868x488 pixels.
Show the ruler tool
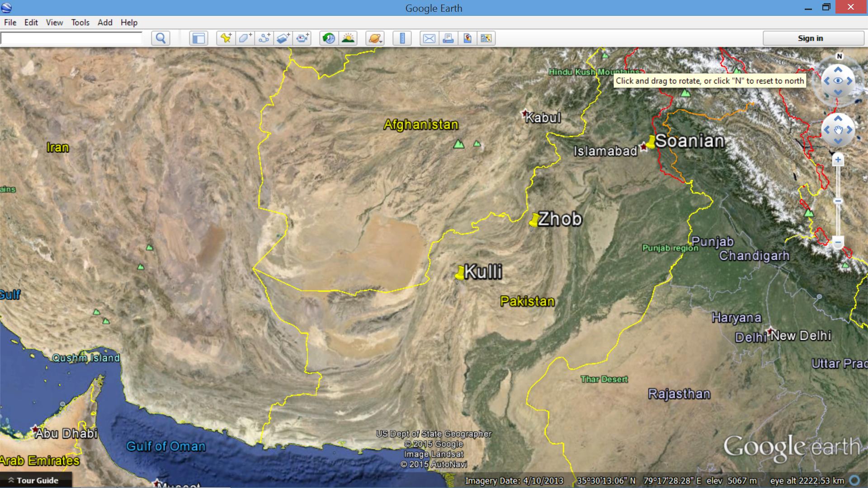[402, 38]
